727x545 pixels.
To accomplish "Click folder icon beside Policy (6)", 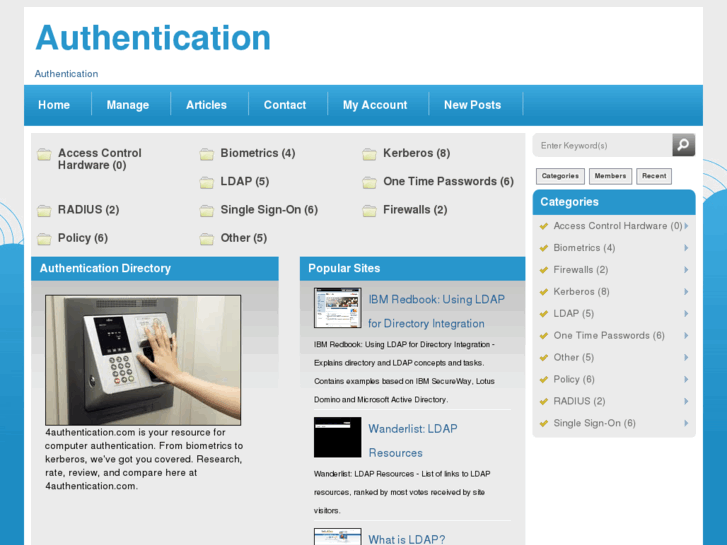I will (44, 239).
